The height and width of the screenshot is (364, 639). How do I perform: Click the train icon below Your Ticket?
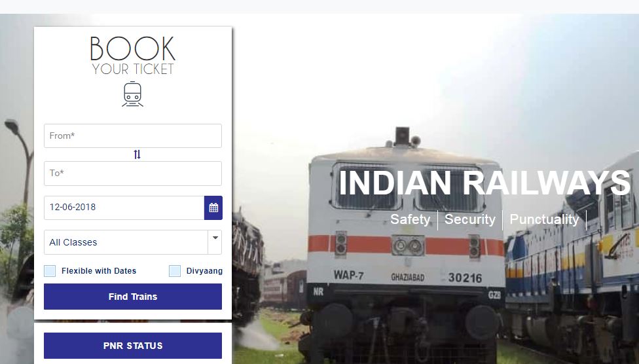[132, 94]
